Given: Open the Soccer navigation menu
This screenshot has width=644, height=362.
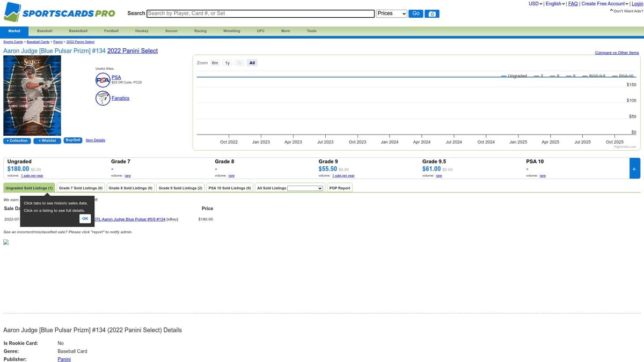Looking at the screenshot, I should pos(171,31).
